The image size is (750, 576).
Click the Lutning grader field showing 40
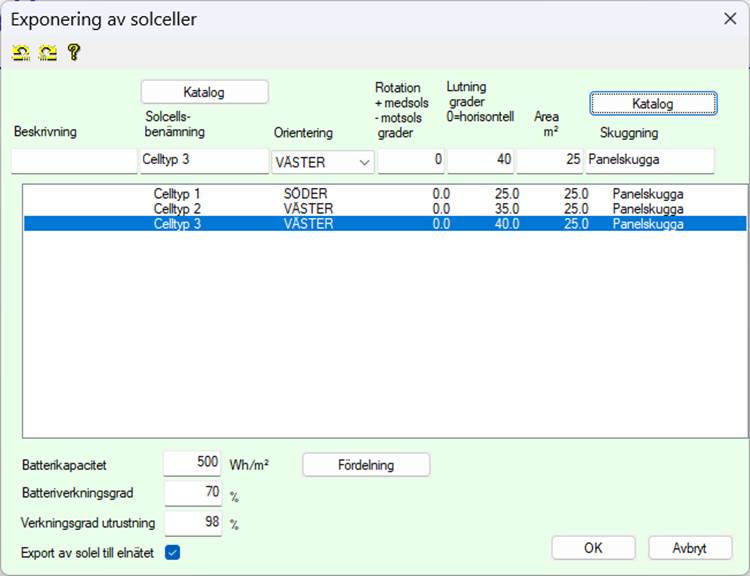pyautogui.click(x=480, y=162)
